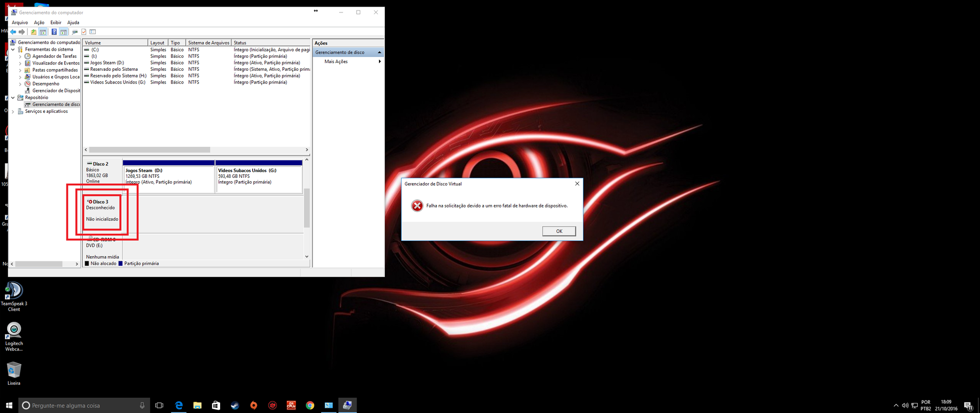Viewport: 980px width, 413px height.
Task: Click the disk view scroll-down arrow
Action: [x=307, y=257]
